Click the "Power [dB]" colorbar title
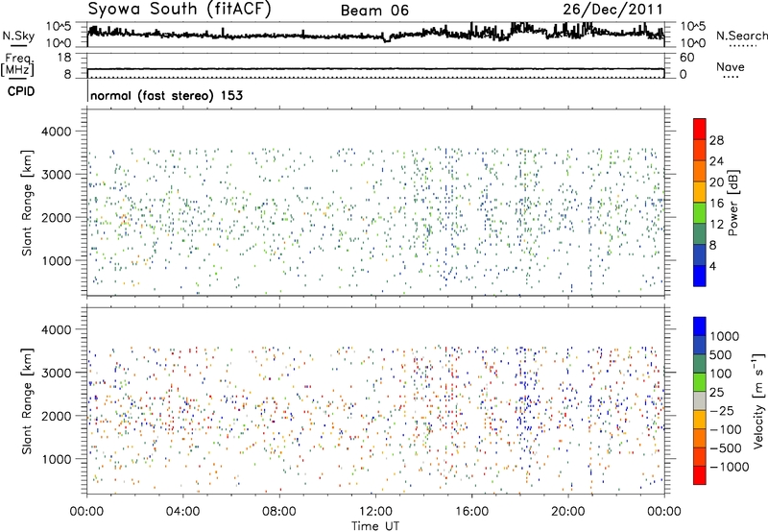This screenshot has height=532, width=768. [x=733, y=203]
